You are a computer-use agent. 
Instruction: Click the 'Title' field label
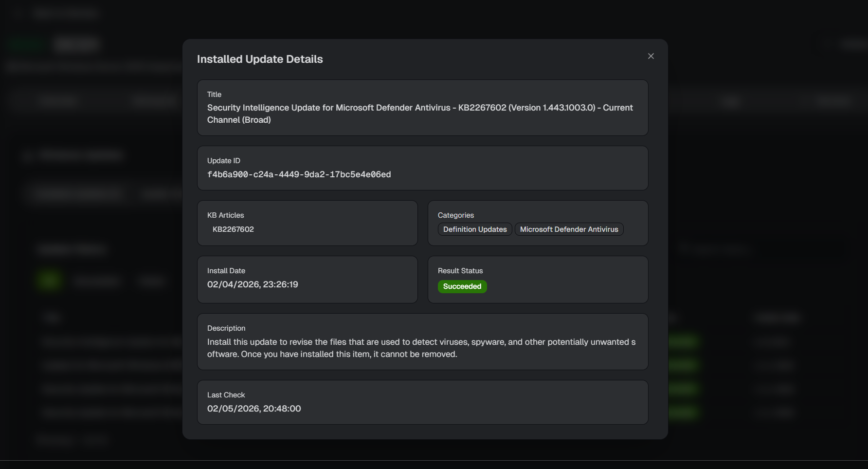pyautogui.click(x=214, y=94)
